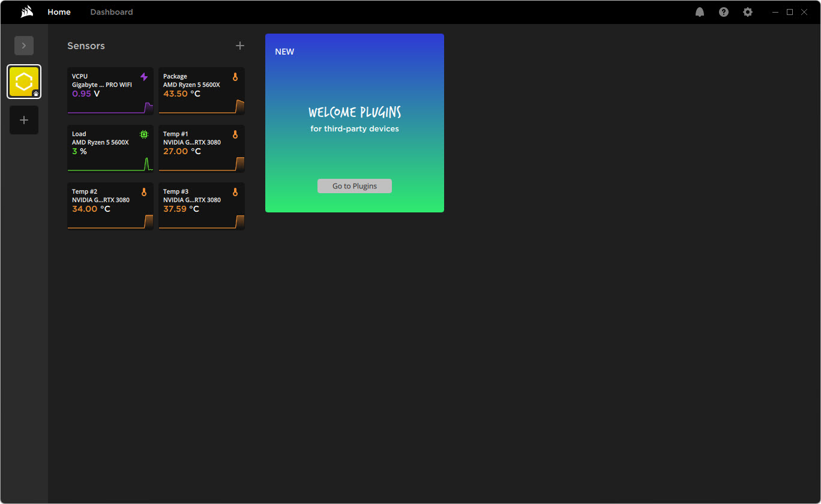Click the Temp #2 thermometer icon
Screen dimensions: 821x504
point(144,192)
